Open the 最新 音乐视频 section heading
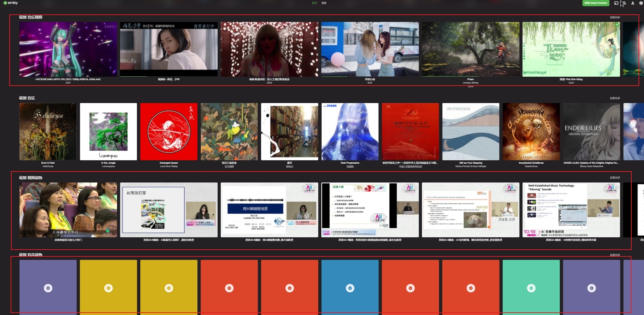Screen dimensions: 644x315 (x=31, y=17)
